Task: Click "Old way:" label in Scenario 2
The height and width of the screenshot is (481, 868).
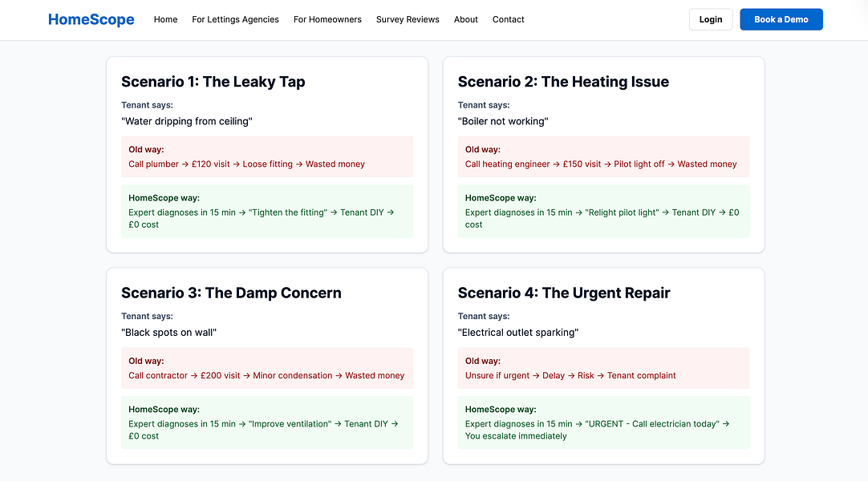Action: 483,150
